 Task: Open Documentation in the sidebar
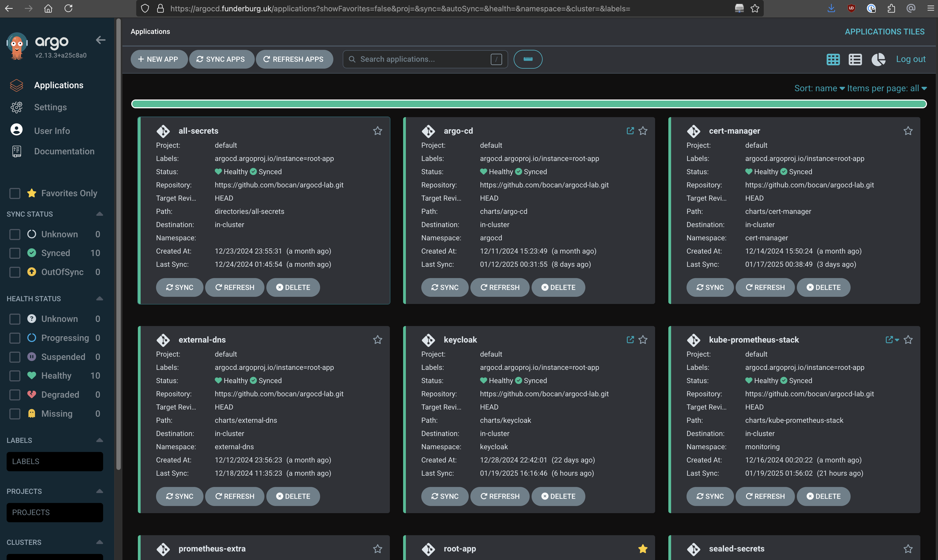tap(64, 151)
